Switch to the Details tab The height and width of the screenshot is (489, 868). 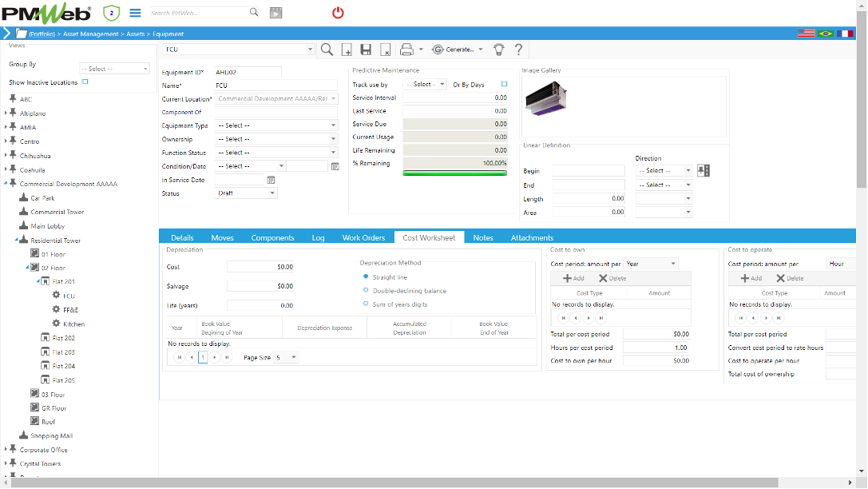182,237
